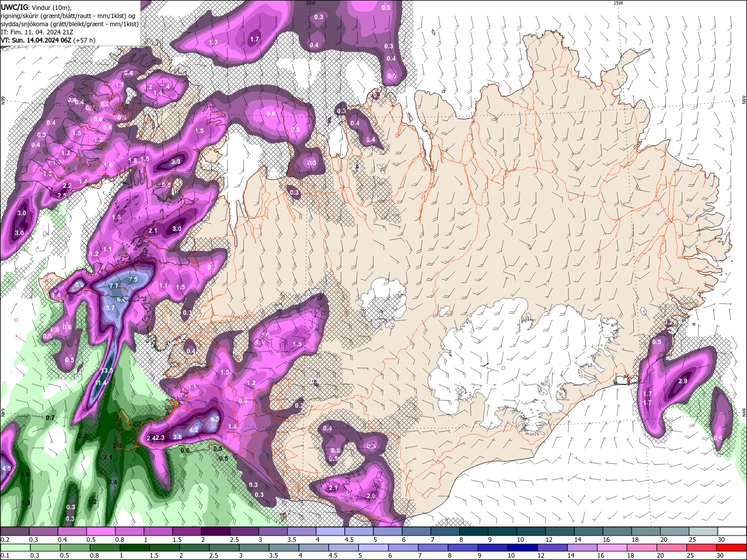
Task: Click the '30' label of the upper legend
Action: click(x=721, y=540)
